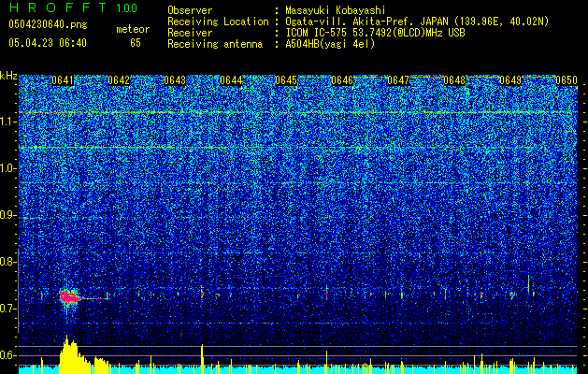Image resolution: width=588 pixels, height=374 pixels.
Task: Click the observer name Masayuki Kobayashi
Action: pos(336,10)
